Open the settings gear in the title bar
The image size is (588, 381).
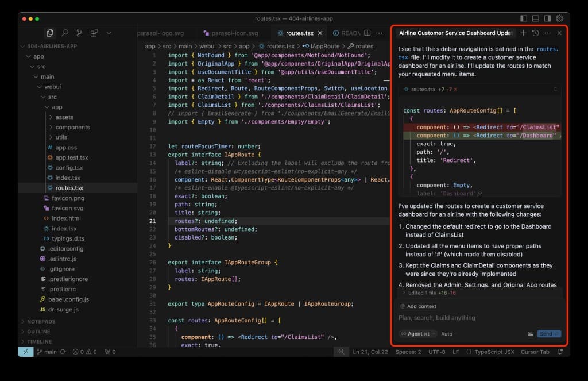pos(559,18)
